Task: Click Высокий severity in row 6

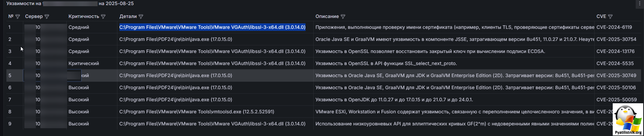Action: pyautogui.click(x=79, y=87)
